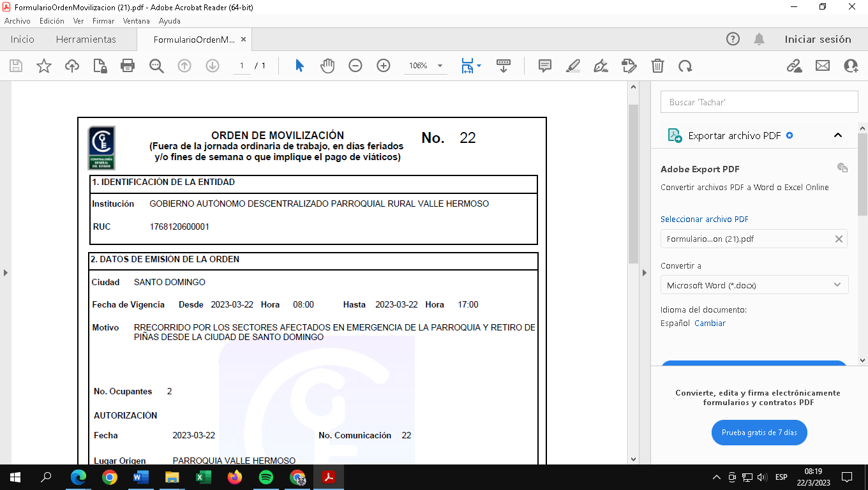The height and width of the screenshot is (490, 868).
Task: Open Spotify from the taskbar
Action: pos(266,477)
